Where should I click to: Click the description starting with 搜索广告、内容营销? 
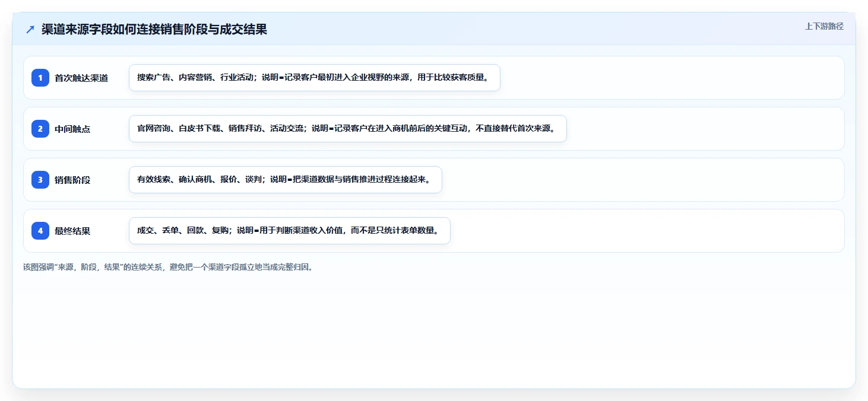[315, 78]
